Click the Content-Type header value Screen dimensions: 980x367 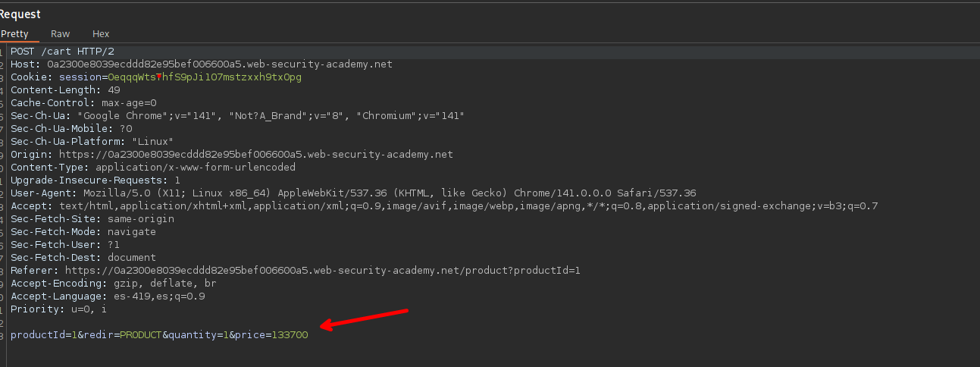[x=189, y=168]
